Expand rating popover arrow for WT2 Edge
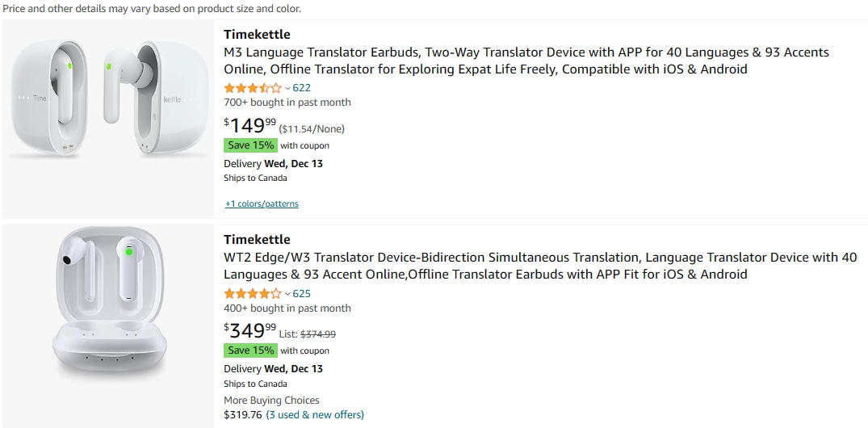 287,294
